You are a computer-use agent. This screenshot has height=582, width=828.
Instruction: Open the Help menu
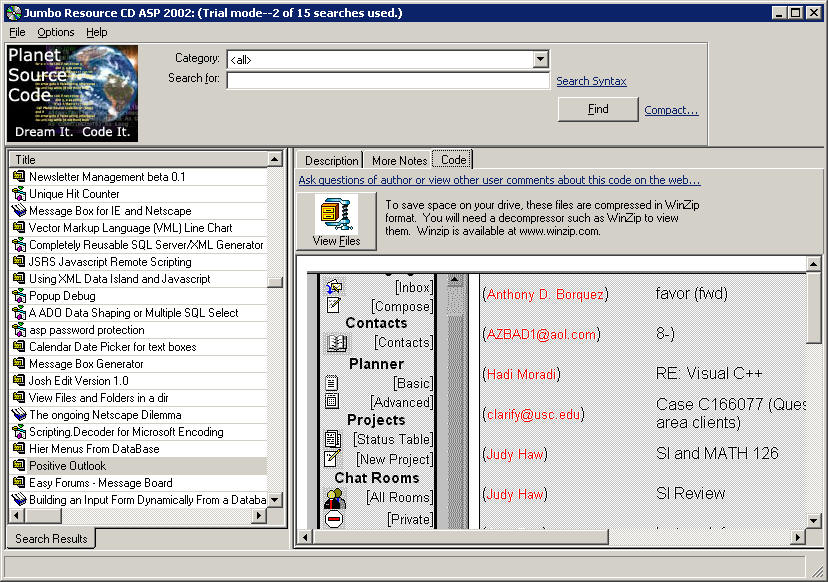point(97,32)
